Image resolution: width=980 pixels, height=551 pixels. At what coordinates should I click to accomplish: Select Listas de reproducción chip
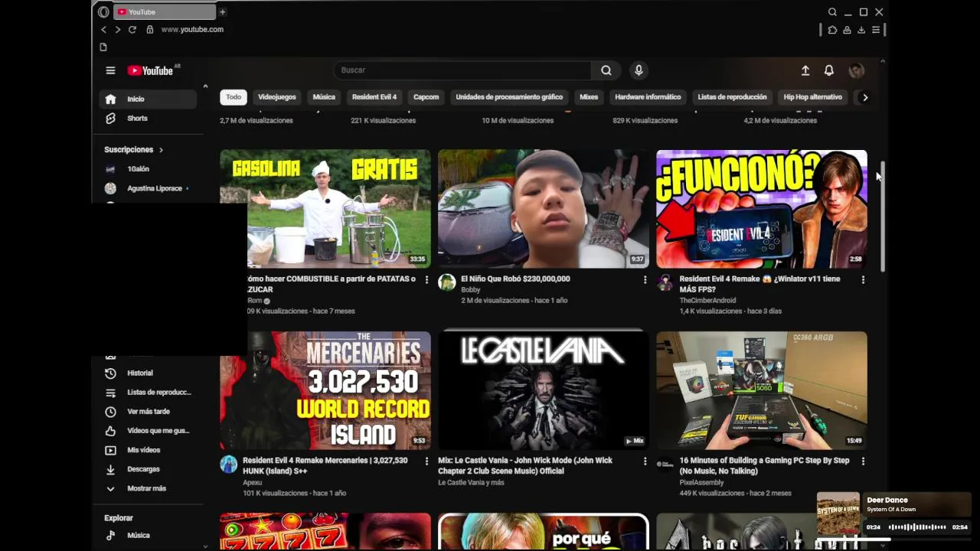[732, 97]
